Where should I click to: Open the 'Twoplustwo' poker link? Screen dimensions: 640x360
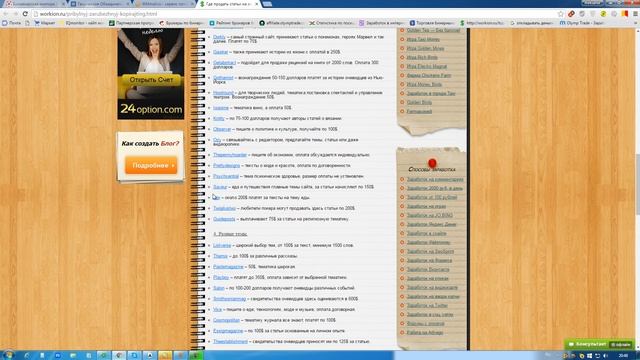224,208
